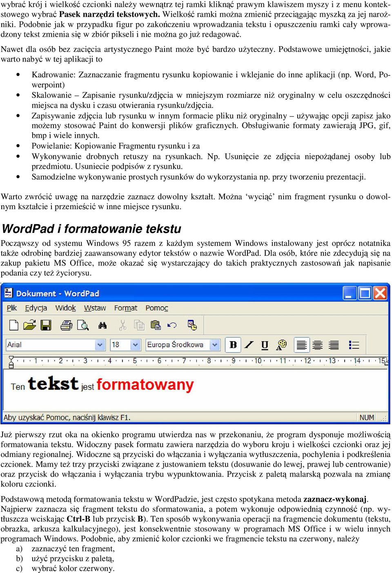The height and width of the screenshot is (573, 392).
Task: Click the heading 'WordPad i formatowanie tekstu'
Action: (x=91, y=229)
